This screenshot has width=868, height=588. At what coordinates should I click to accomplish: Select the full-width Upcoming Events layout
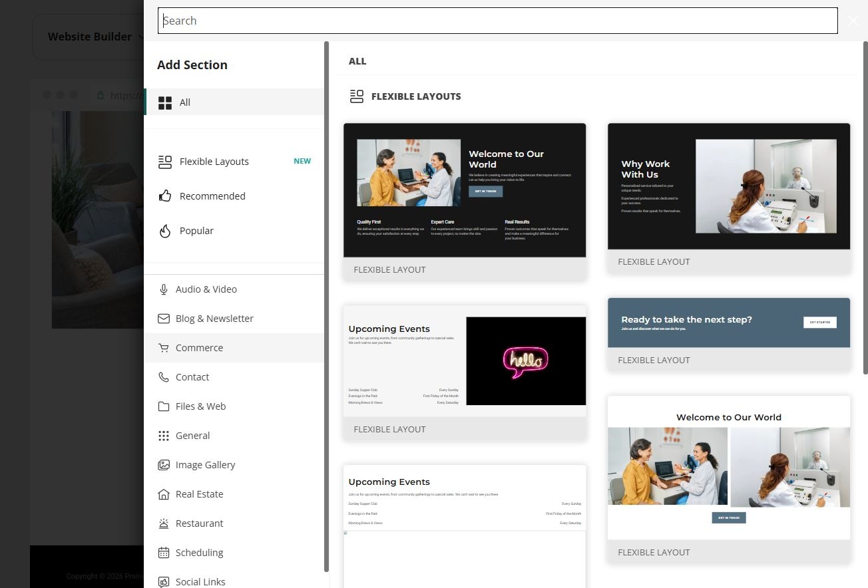[465, 526]
